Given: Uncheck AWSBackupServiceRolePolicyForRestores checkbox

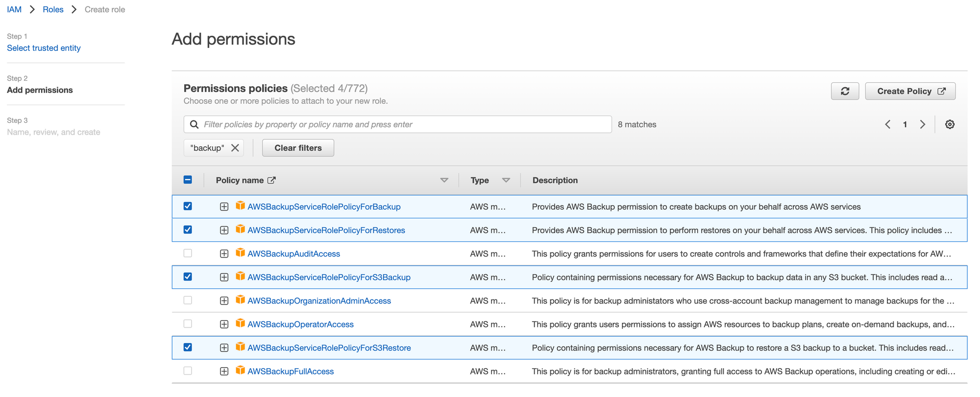Looking at the screenshot, I should (188, 230).
